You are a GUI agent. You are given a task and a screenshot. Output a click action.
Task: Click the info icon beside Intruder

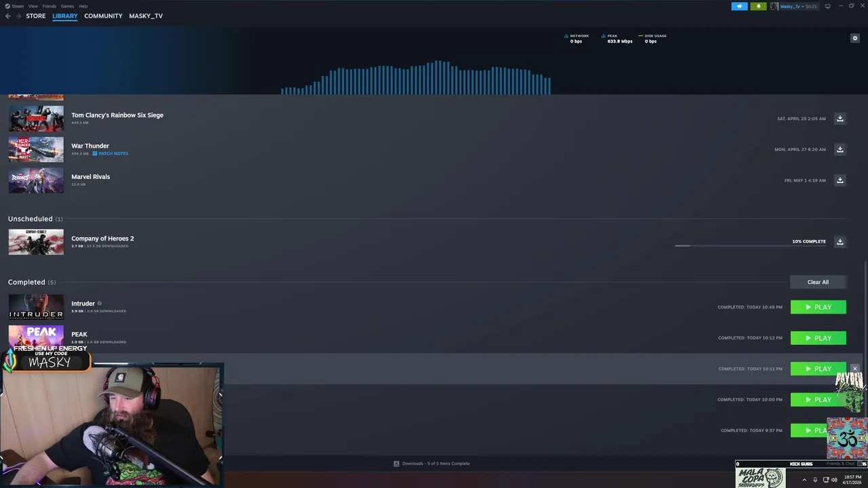pyautogui.click(x=100, y=304)
